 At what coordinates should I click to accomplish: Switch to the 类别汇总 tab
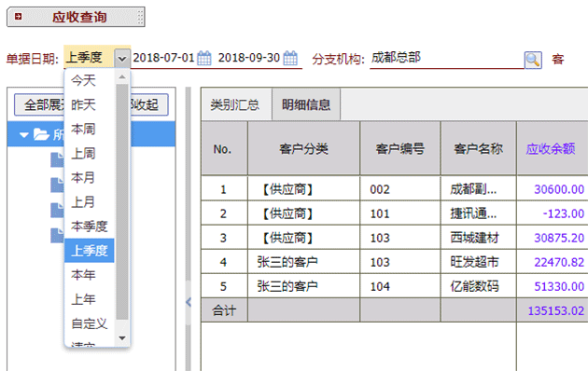235,104
